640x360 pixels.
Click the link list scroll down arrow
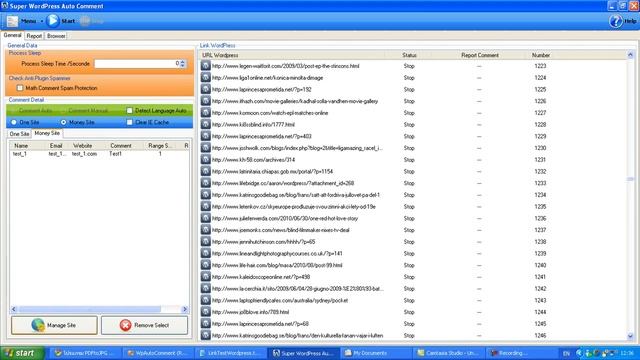(630, 336)
